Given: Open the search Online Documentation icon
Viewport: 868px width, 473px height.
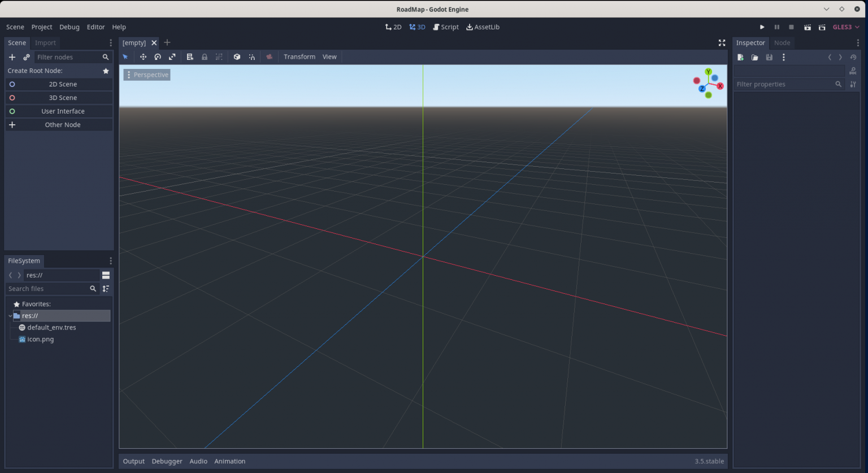Looking at the screenshot, I should point(853,71).
